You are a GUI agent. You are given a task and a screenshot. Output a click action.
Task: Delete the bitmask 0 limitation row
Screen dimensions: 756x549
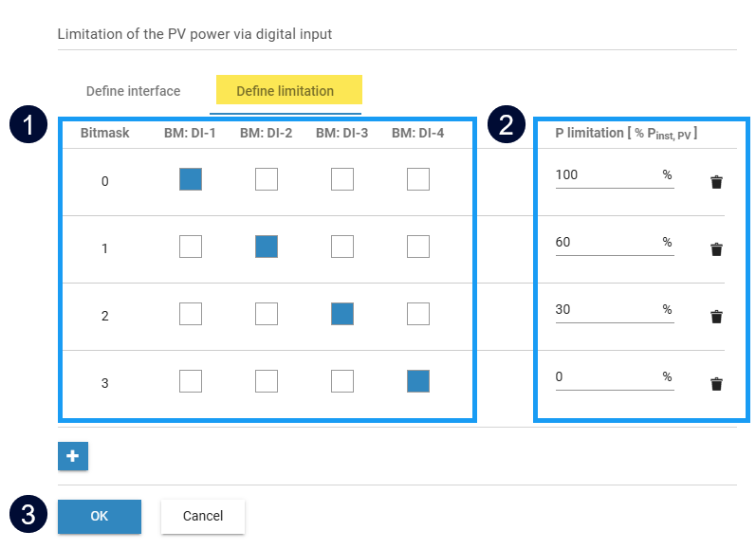[716, 182]
